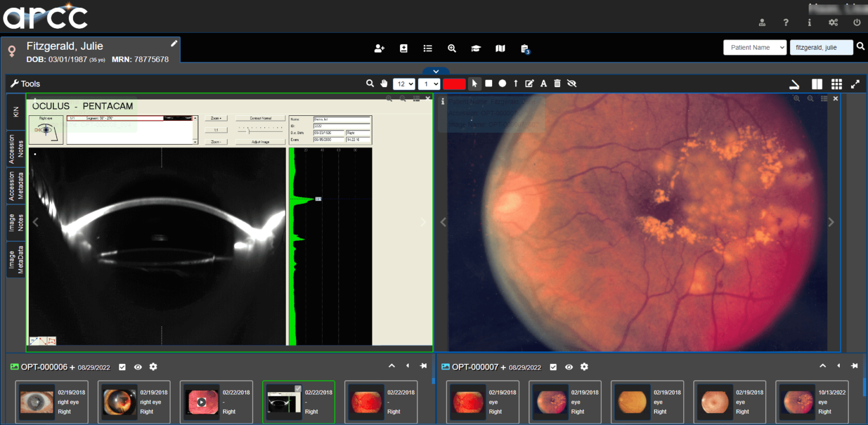
Task: Toggle the OPT-000006 series checkbox
Action: coord(122,367)
